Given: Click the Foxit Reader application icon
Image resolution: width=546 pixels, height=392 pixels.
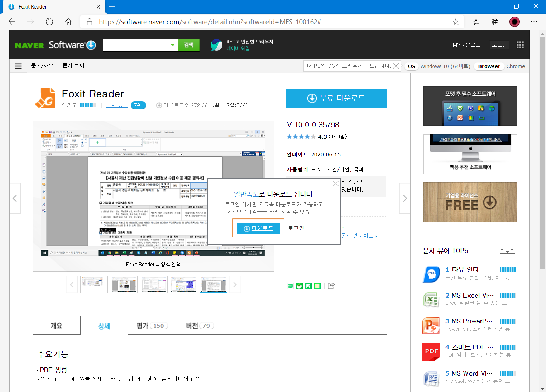Looking at the screenshot, I should [45, 98].
